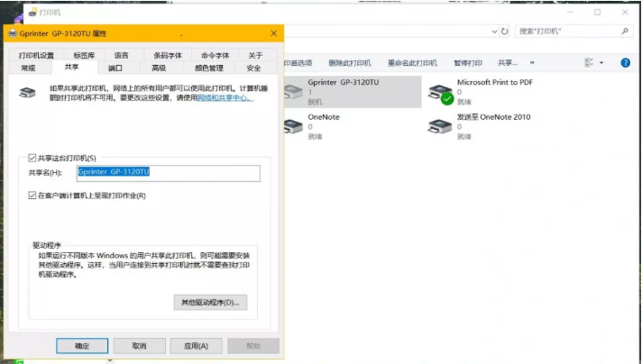Click the search magnifier icon
The image size is (642, 364).
(625, 31)
